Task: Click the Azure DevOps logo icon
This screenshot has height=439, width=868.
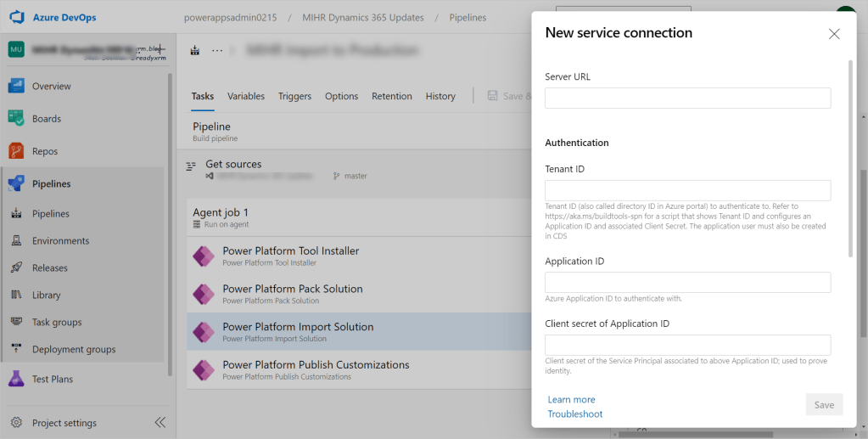Action: tap(17, 17)
